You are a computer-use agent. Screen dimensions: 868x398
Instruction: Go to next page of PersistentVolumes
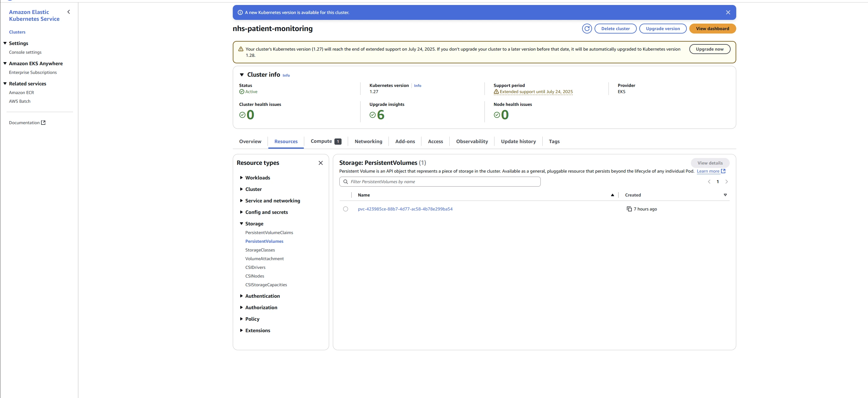tap(727, 182)
